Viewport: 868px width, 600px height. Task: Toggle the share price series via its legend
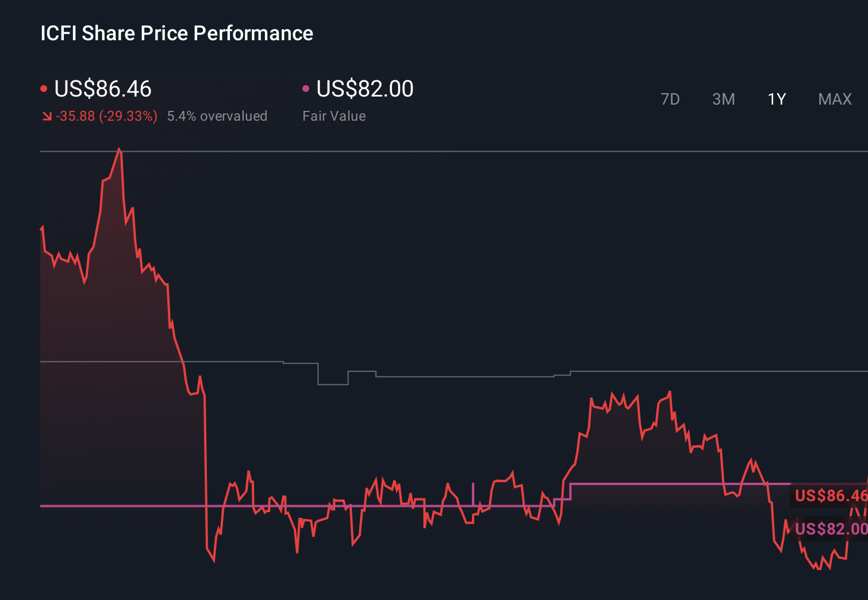[x=102, y=89]
